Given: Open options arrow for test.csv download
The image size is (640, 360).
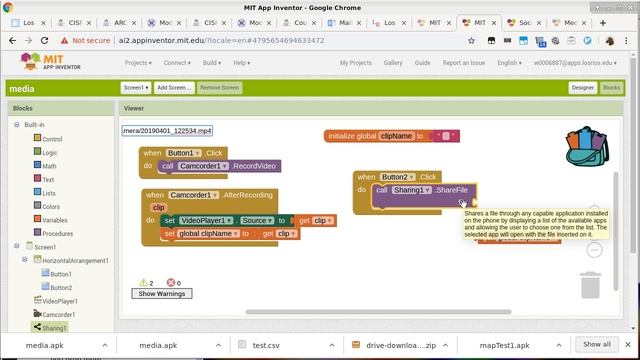Looking at the screenshot, I should click(x=332, y=345).
